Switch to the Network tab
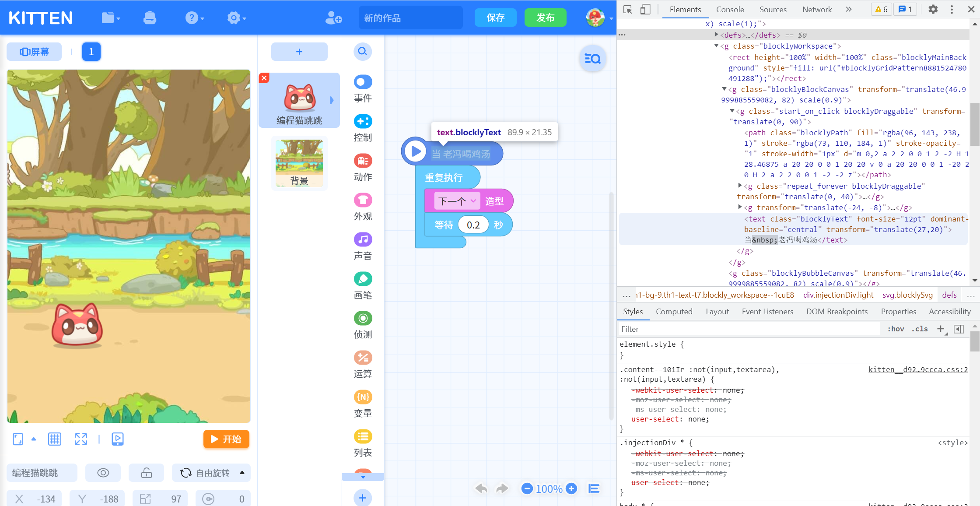980x506 pixels. 817,9
